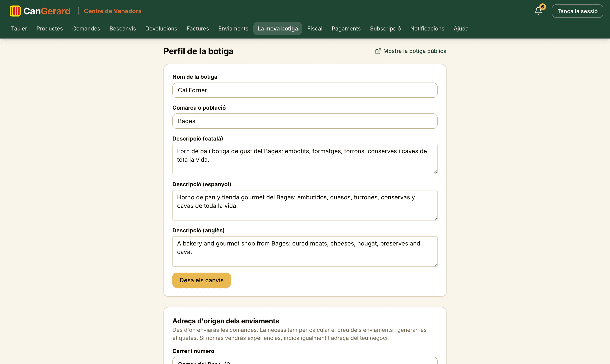Image resolution: width=610 pixels, height=364 pixels.
Task: Click Tanca la sessió button
Action: pyautogui.click(x=577, y=11)
